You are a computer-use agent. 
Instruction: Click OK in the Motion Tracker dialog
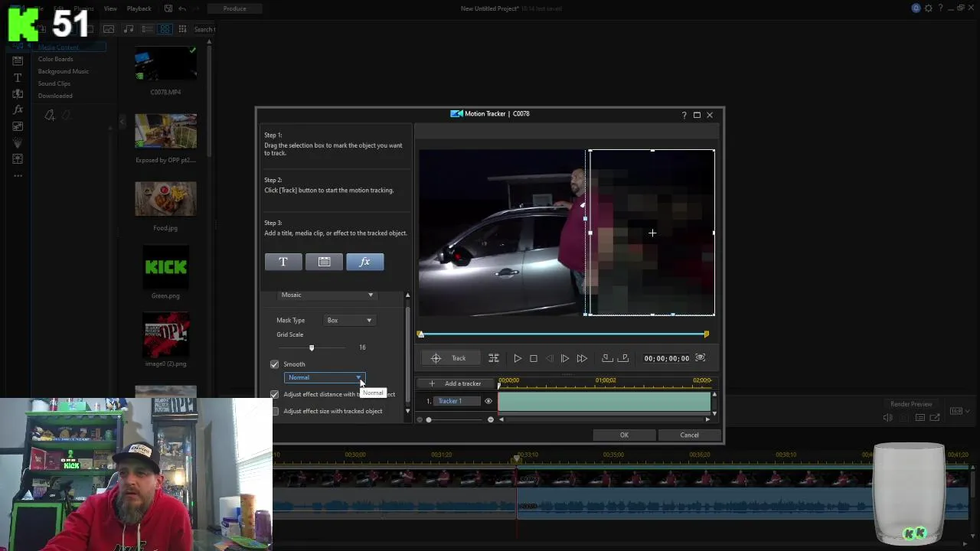click(624, 435)
